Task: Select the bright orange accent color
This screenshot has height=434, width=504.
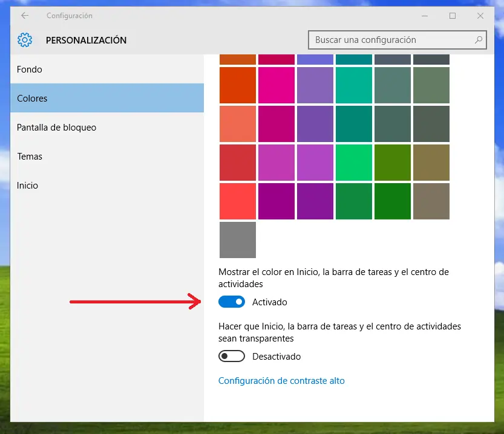Action: (x=237, y=85)
